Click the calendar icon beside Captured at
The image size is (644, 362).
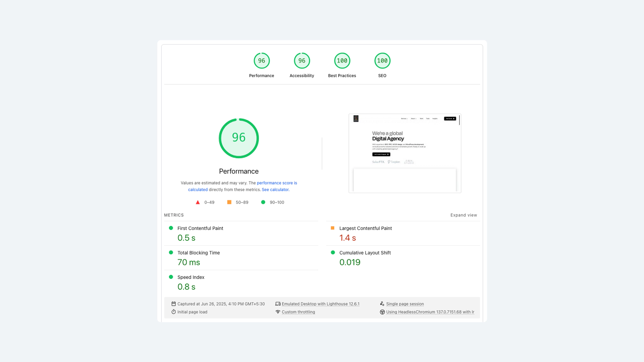173,304
